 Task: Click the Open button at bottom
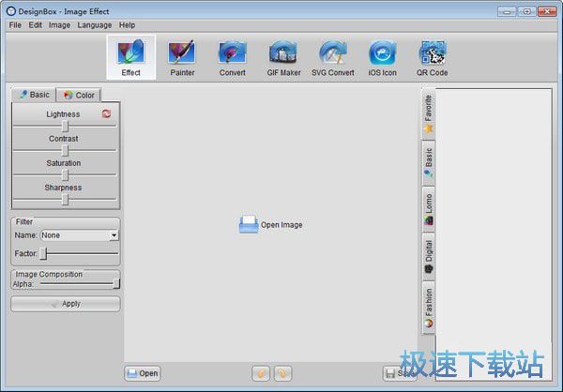pos(142,373)
